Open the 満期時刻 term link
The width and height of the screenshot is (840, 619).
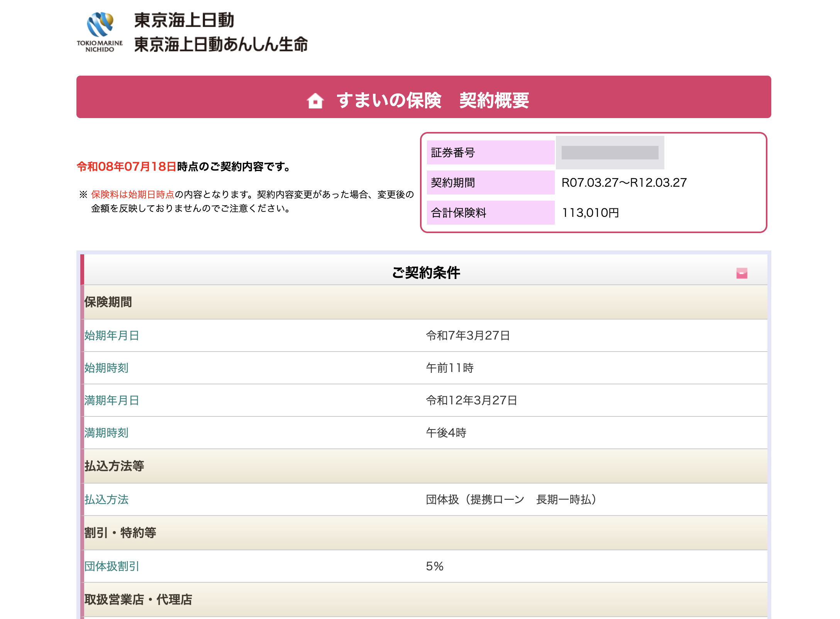[x=106, y=433]
